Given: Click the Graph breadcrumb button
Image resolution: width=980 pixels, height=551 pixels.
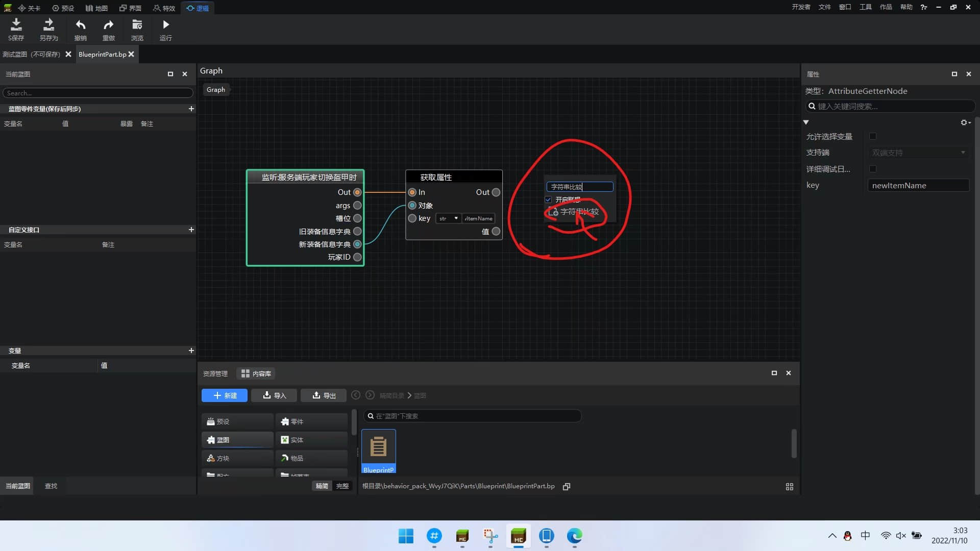Looking at the screenshot, I should 216,89.
